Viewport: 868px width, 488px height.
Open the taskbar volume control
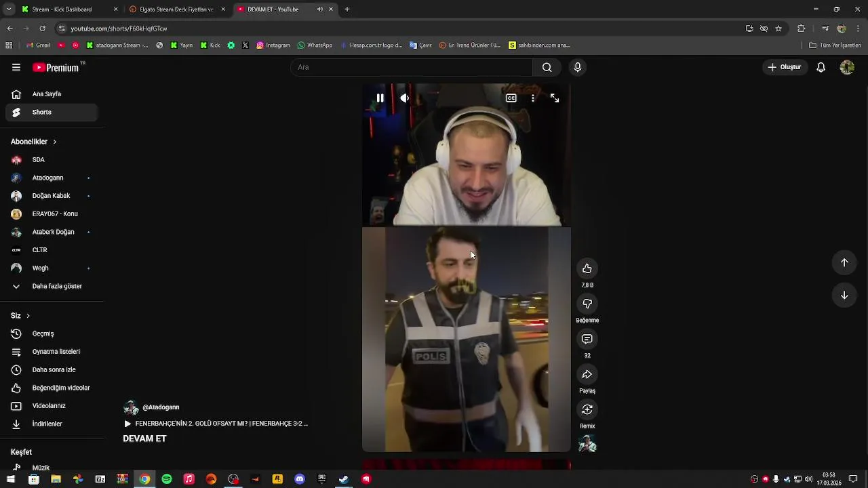tap(808, 479)
